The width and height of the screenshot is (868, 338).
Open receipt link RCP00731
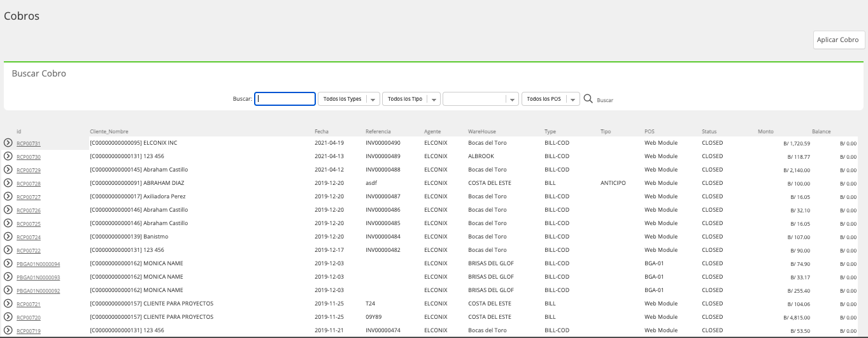point(29,143)
